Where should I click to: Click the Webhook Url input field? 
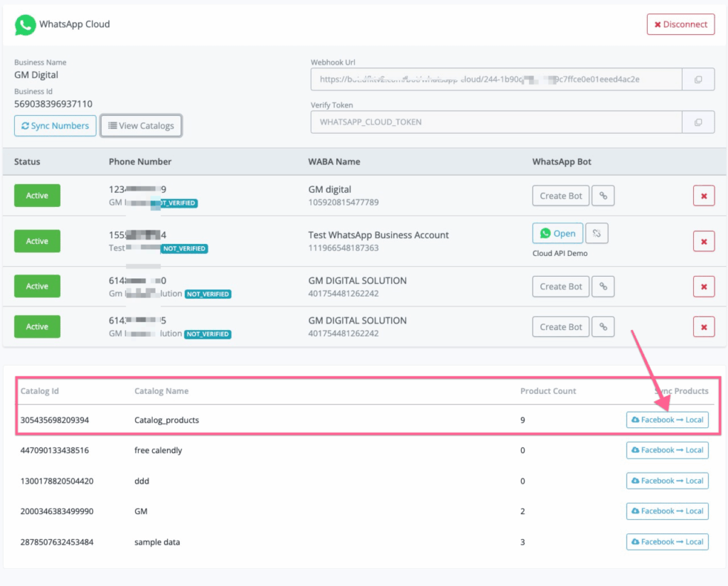(496, 80)
